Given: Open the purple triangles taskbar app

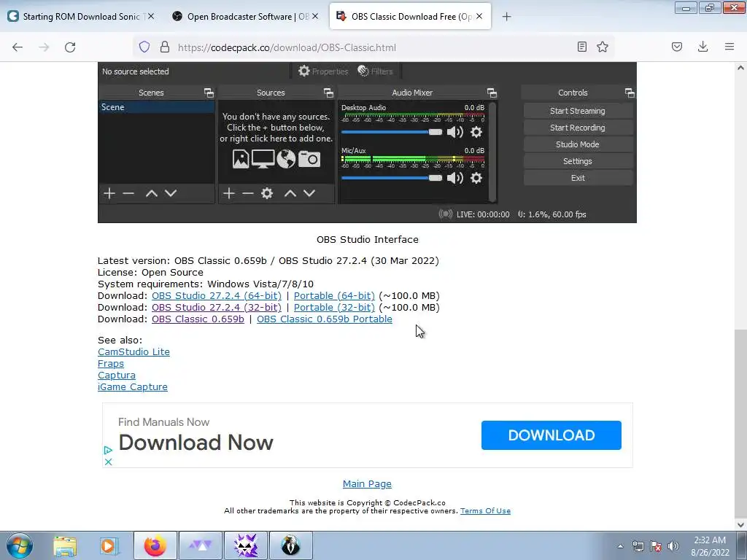Looking at the screenshot, I should (x=201, y=545).
